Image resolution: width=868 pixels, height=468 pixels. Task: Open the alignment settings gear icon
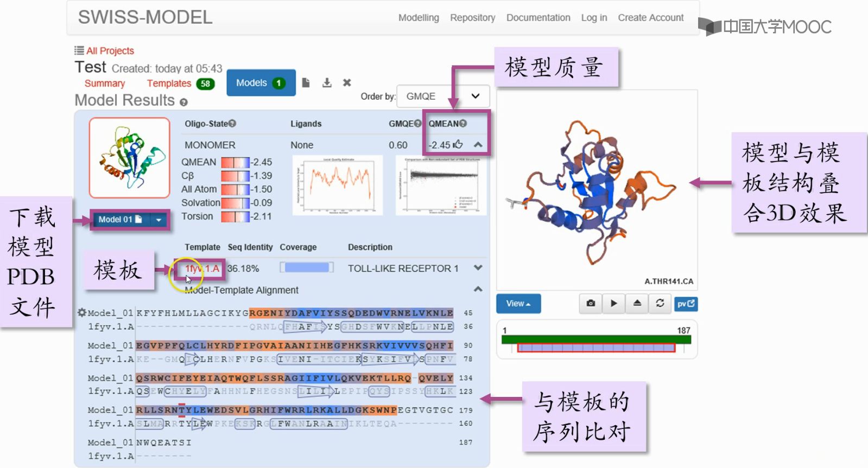82,312
